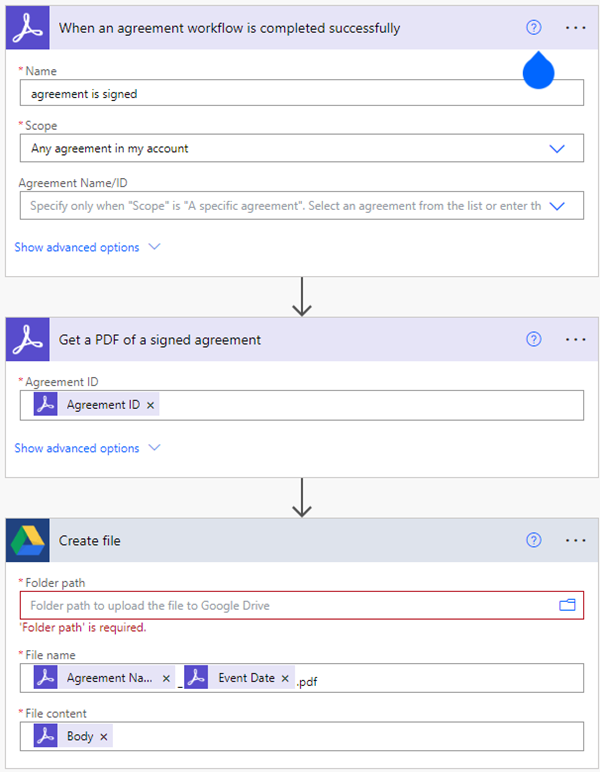This screenshot has width=600, height=772.
Task: Click help icon on Get a PDF step
Action: pyautogui.click(x=533, y=340)
